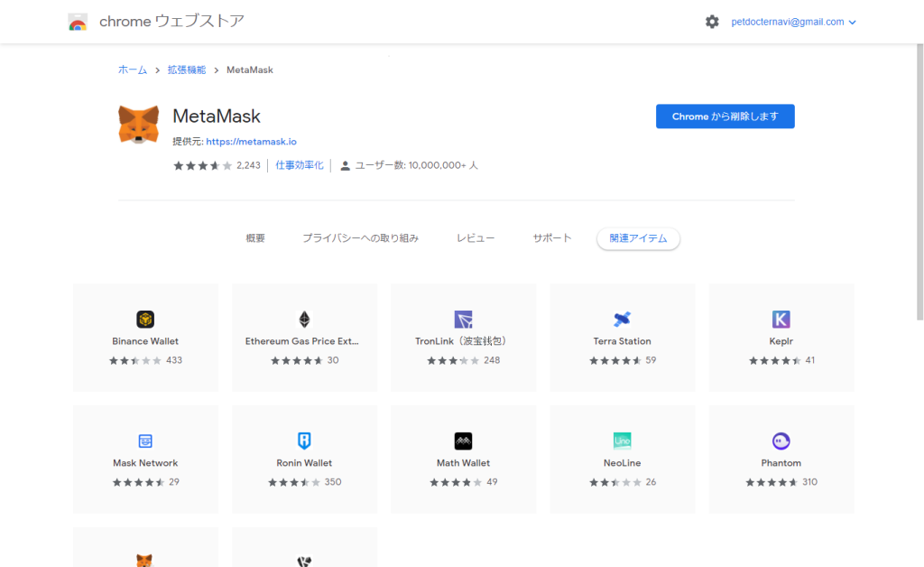This screenshot has width=924, height=567.
Task: Click the user count person icon
Action: tap(346, 165)
